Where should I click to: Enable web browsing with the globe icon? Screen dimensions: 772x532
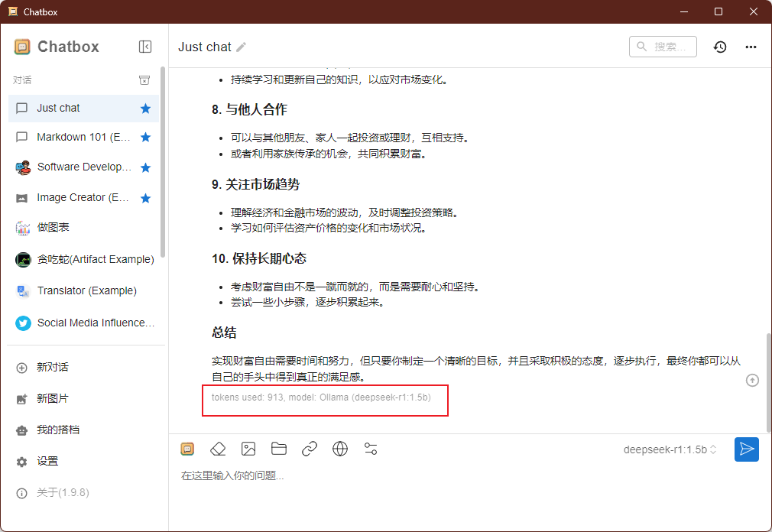(x=340, y=449)
